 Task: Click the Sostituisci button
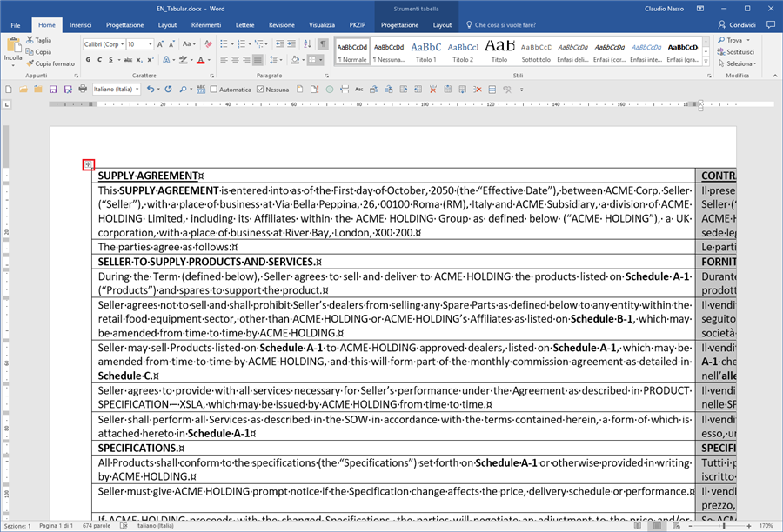(x=736, y=51)
